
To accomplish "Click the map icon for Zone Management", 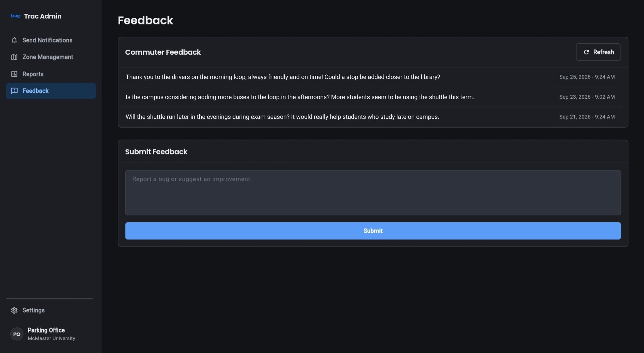I will coord(14,57).
